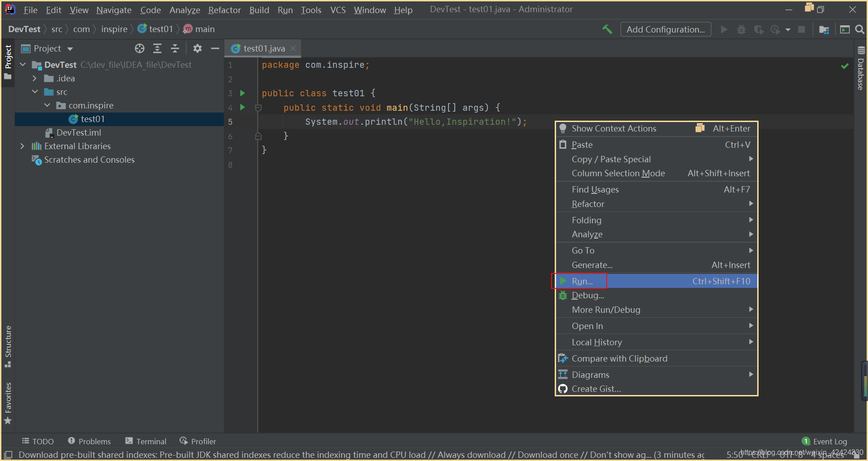Collapse the DevTest project root node
Viewport: 868px width, 461px height.
click(23, 65)
